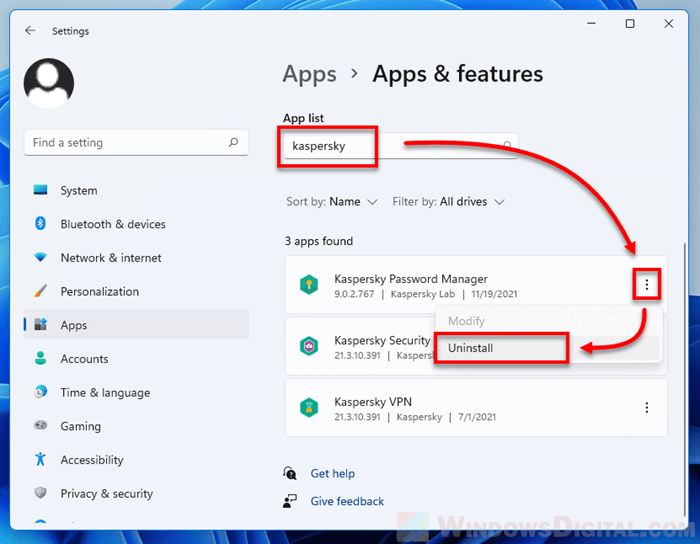This screenshot has height=544, width=700.
Task: Open the user profile avatar
Action: click(49, 83)
